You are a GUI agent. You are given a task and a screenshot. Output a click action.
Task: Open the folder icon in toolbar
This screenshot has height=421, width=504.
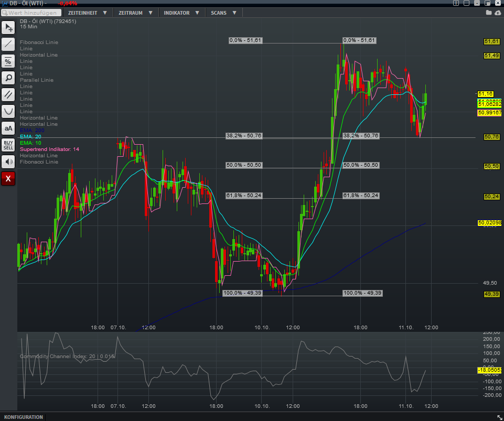[489, 13]
